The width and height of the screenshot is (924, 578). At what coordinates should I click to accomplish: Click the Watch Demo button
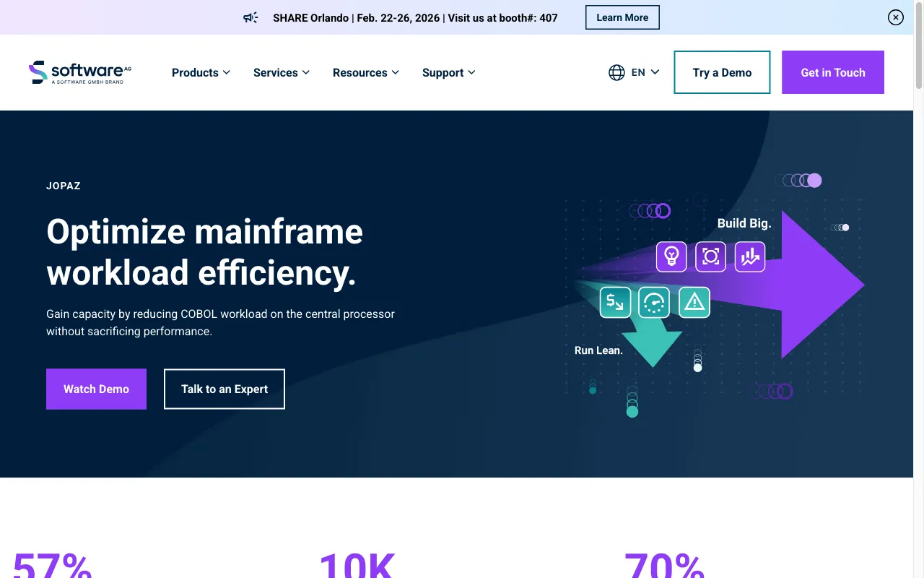(x=96, y=389)
